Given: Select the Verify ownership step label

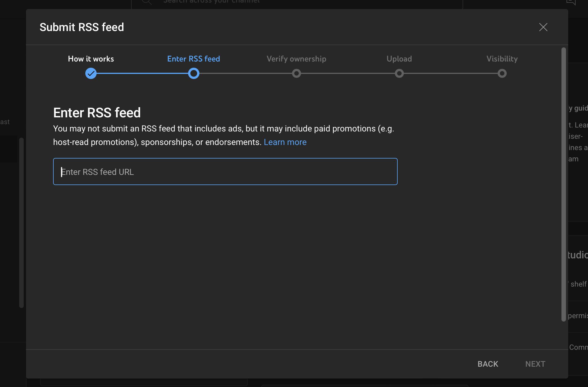Looking at the screenshot, I should point(296,59).
